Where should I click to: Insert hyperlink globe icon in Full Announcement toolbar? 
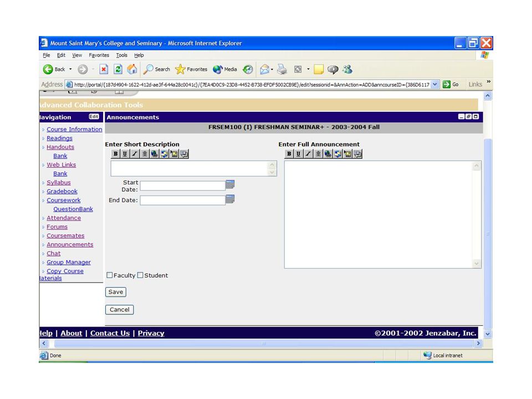click(x=328, y=154)
